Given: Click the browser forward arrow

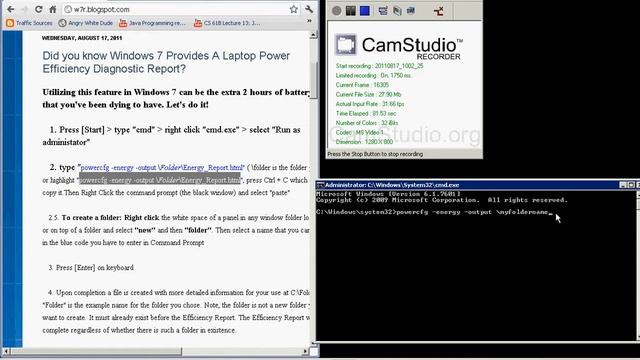Looking at the screenshot, I should click(24, 9).
